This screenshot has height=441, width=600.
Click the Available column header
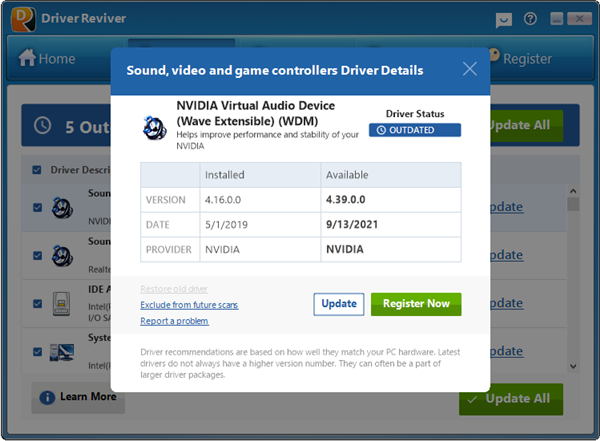tap(391, 175)
